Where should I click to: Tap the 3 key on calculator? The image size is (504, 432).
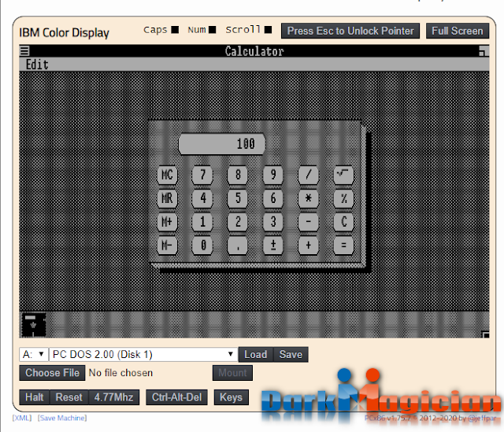[x=273, y=222]
